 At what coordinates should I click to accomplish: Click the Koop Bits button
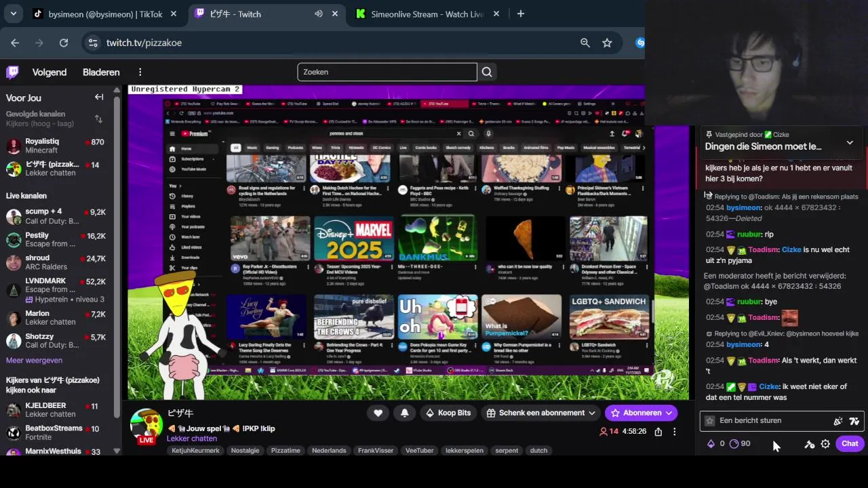[x=448, y=413]
